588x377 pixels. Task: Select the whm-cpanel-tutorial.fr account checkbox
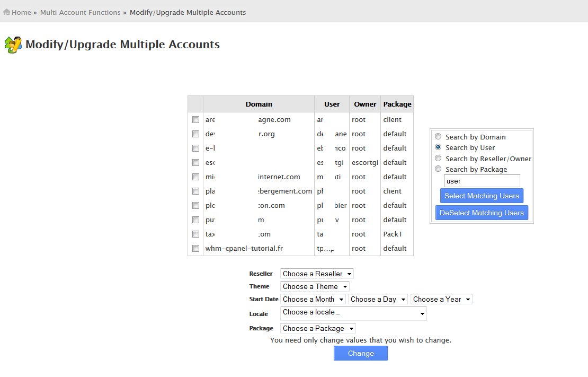click(196, 248)
